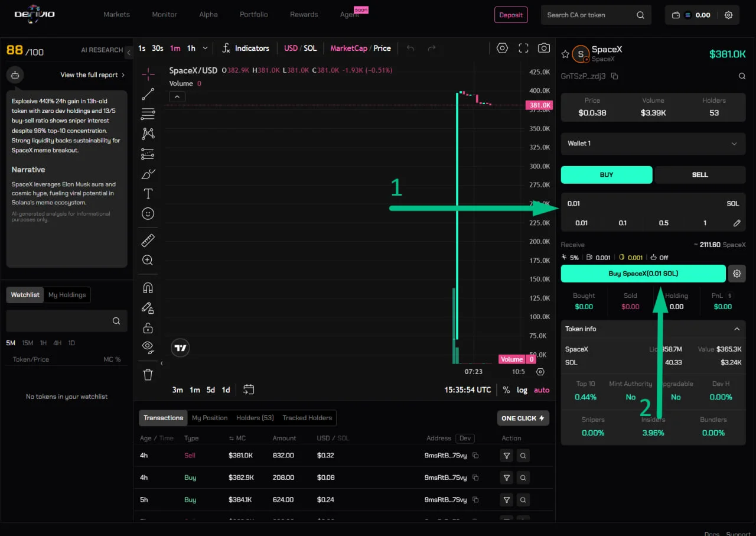Select the text annotation tool
756x536 pixels.
tap(148, 193)
